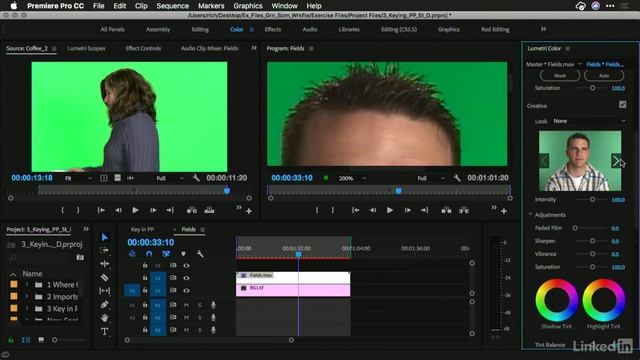Viewport: 640px width, 360px height.
Task: Click Extract button in Program monitor
Action: pos(464,210)
